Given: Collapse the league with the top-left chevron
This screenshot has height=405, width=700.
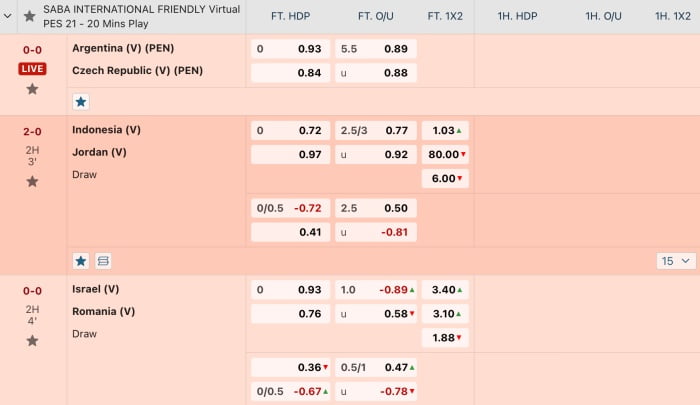Looking at the screenshot, I should coord(8,17).
